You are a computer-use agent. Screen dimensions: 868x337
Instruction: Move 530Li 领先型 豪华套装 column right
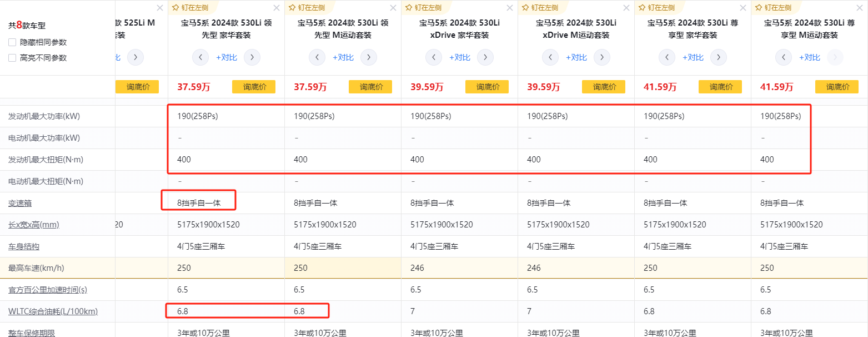252,57
